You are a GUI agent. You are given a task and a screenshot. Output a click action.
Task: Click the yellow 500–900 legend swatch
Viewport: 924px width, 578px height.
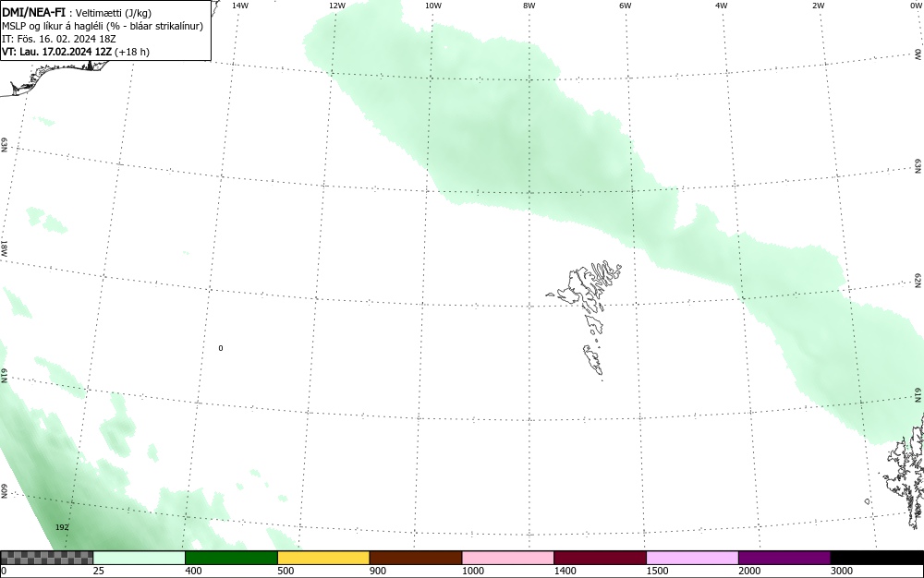tap(323, 558)
